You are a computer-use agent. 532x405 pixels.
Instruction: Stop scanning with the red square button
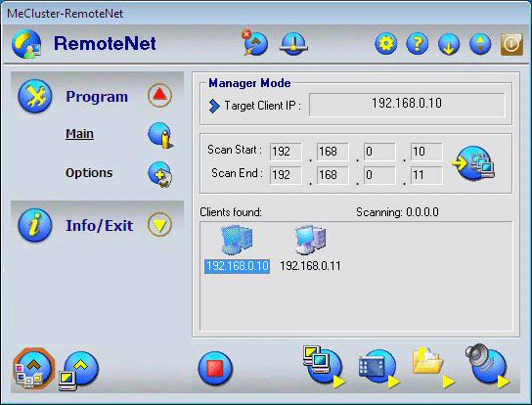pos(215,368)
